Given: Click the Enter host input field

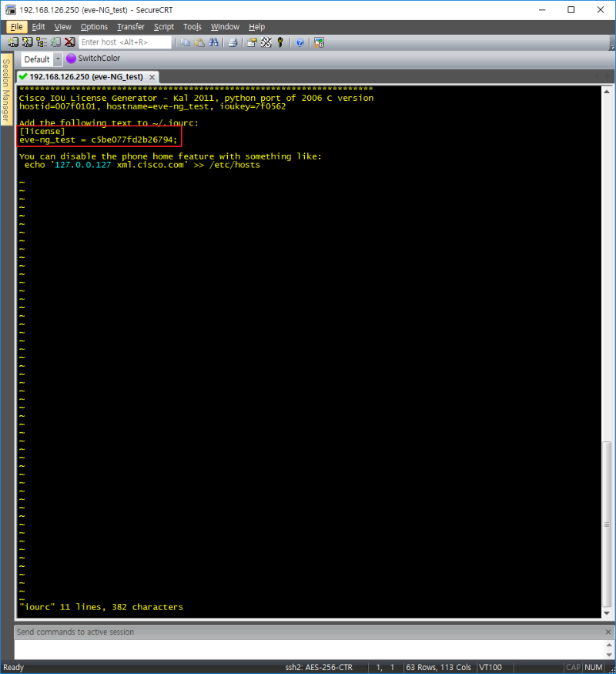Looking at the screenshot, I should (x=125, y=42).
